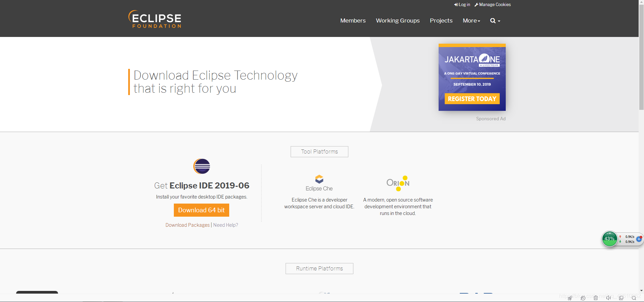Click the Eclipse Foundation logo

click(155, 19)
